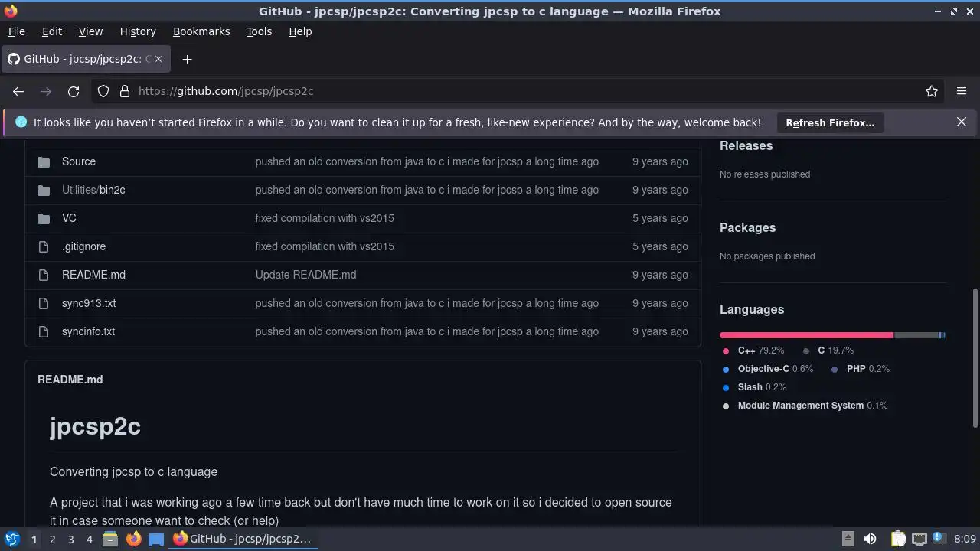
Task: Open the Help menu
Action: tap(300, 31)
